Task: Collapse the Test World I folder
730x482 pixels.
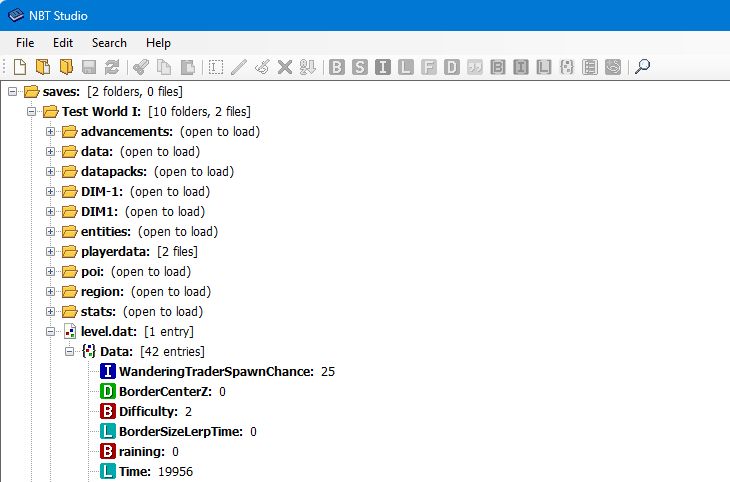Action: click(x=32, y=112)
